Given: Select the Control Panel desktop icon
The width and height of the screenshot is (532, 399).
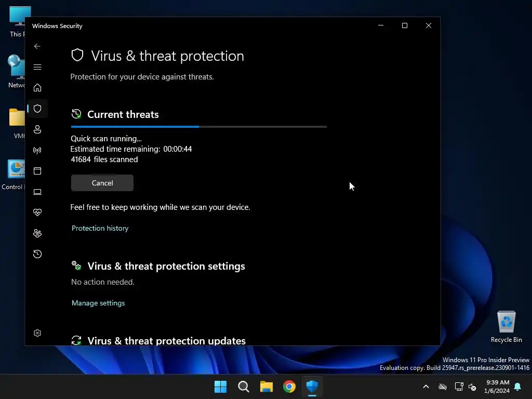Looking at the screenshot, I should click(x=13, y=175).
